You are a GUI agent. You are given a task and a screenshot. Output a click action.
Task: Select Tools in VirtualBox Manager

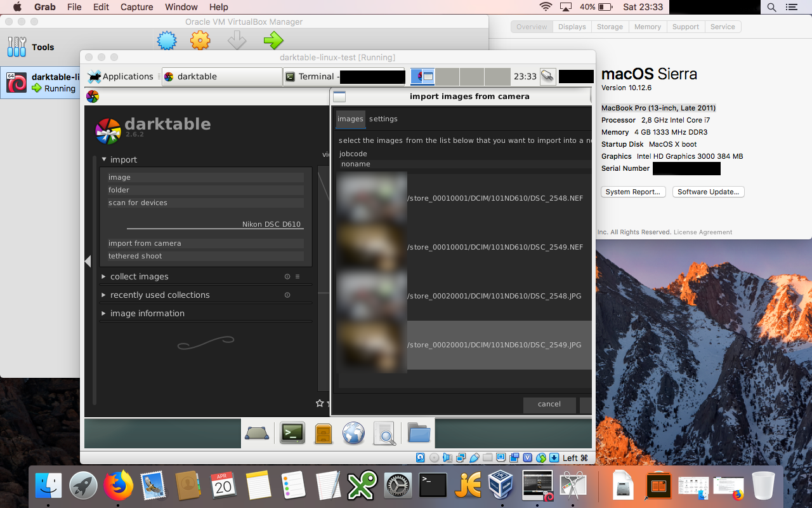(40, 47)
